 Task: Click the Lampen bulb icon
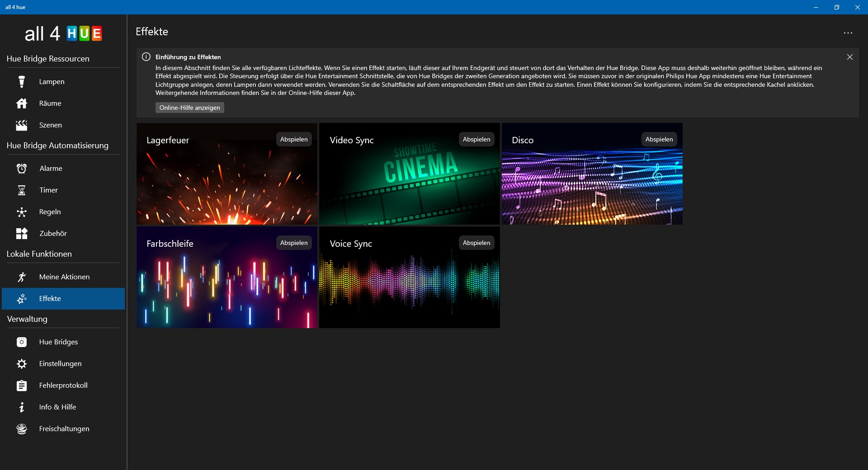tap(21, 82)
